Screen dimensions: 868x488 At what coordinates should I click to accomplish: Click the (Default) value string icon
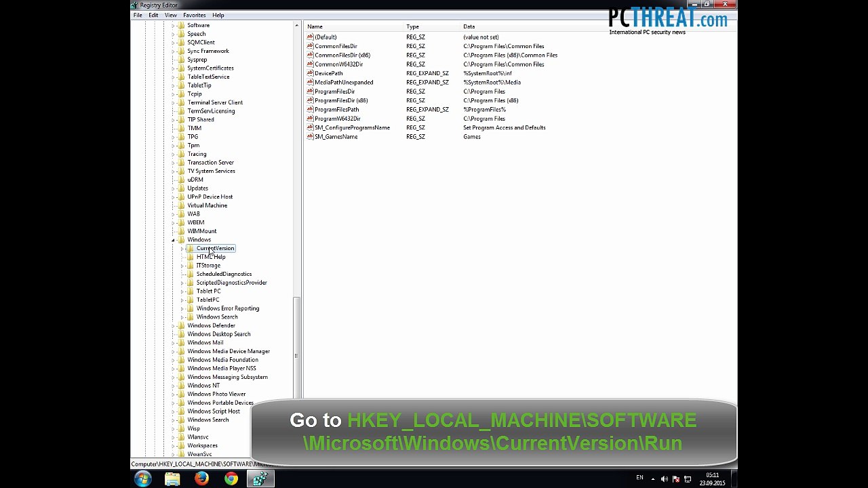(x=310, y=37)
